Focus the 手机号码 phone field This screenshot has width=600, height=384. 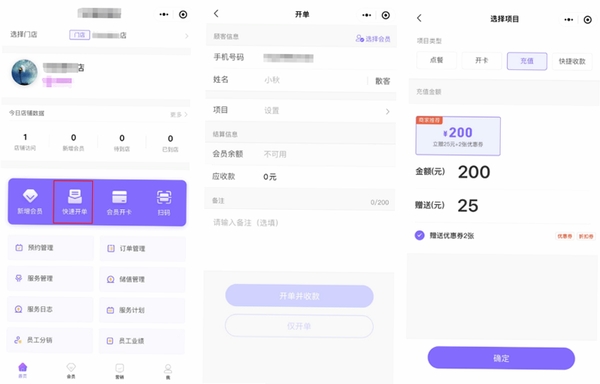click(x=301, y=57)
